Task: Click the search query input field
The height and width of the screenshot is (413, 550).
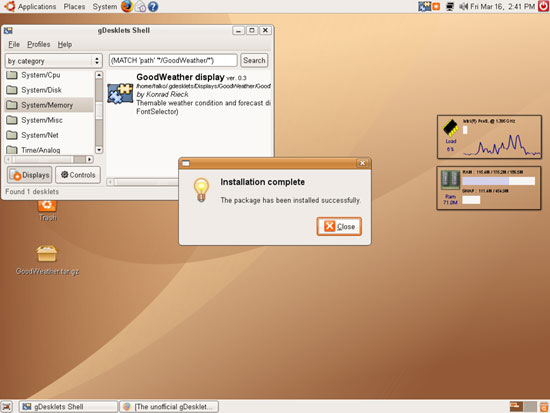Action: pos(173,60)
